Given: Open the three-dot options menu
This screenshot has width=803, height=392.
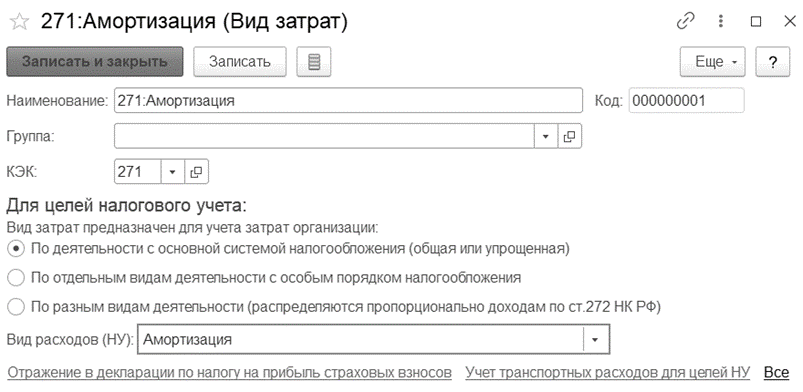Looking at the screenshot, I should [721, 22].
